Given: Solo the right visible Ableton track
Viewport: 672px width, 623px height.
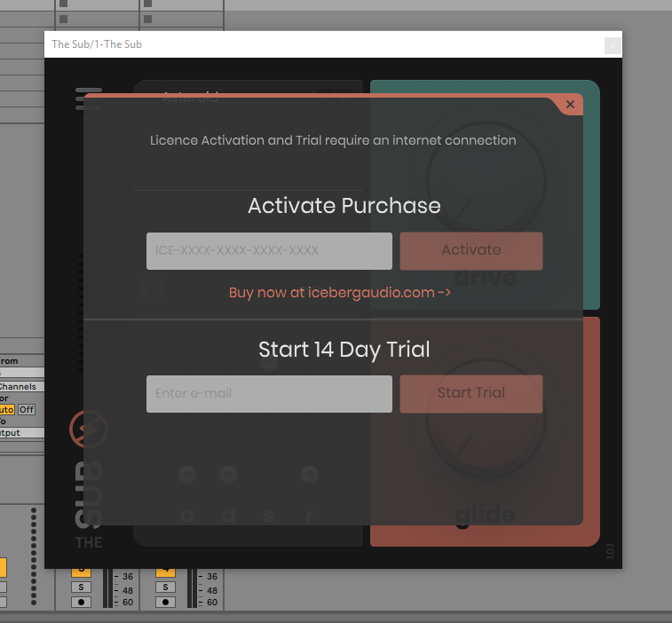Looking at the screenshot, I should [165, 587].
